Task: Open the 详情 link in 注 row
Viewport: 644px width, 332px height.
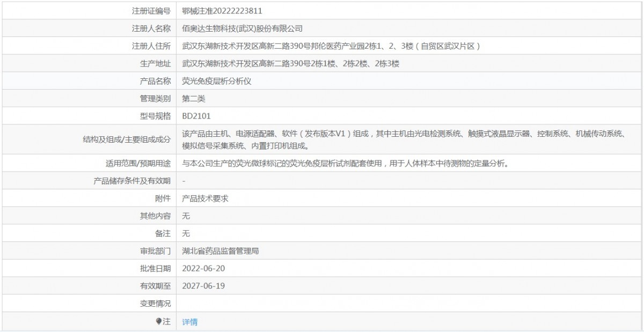Action: coord(190,322)
